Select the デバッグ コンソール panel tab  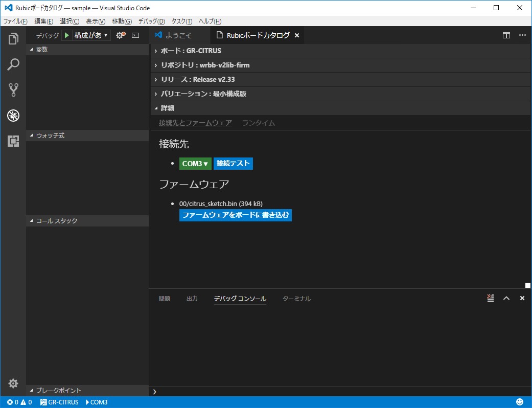[x=240, y=299]
